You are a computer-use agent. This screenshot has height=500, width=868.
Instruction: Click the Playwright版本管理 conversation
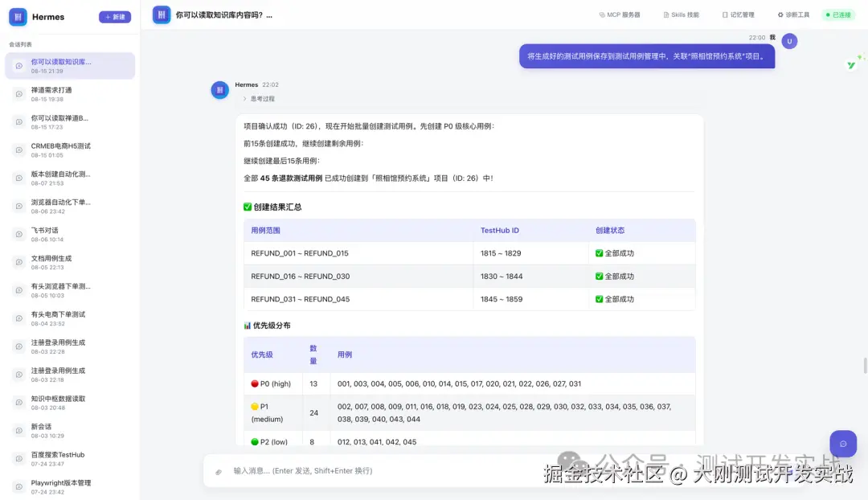(70, 486)
